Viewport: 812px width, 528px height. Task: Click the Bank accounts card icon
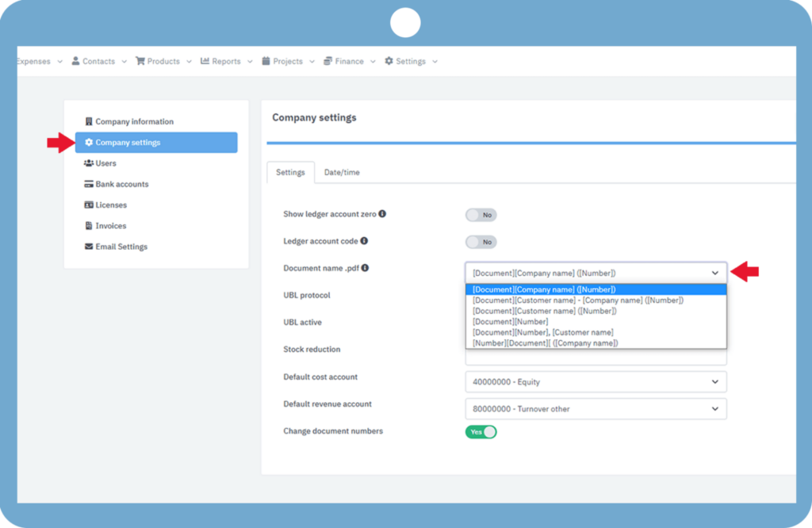(x=89, y=184)
